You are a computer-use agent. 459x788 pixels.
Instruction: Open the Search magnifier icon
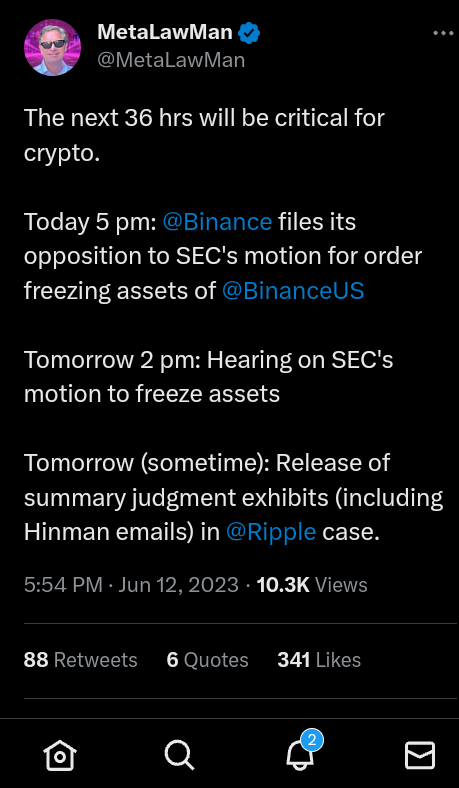point(179,755)
